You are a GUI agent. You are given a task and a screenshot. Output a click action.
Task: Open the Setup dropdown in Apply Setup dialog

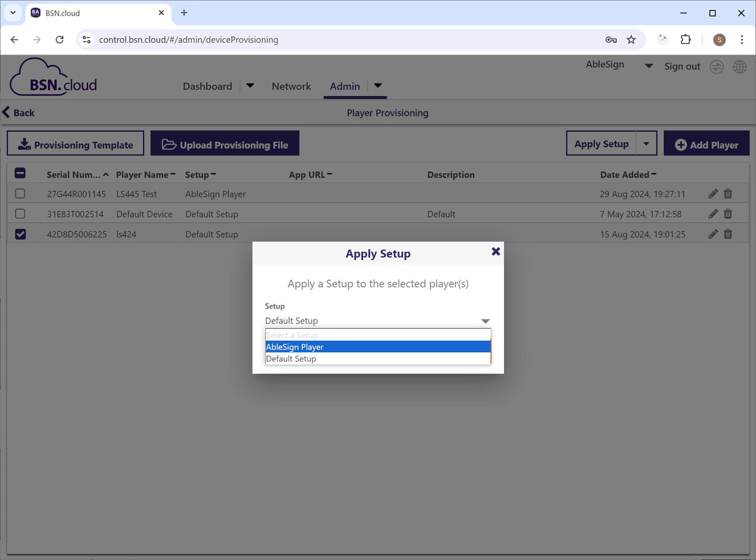[x=485, y=320]
